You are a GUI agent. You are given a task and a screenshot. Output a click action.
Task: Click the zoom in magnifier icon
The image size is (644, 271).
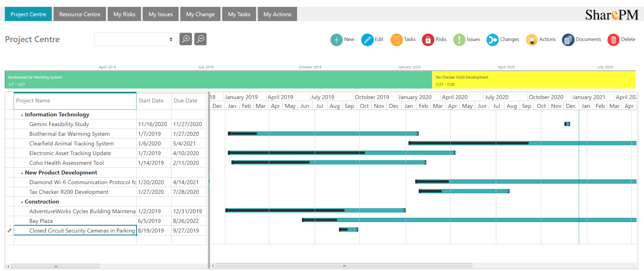point(185,39)
